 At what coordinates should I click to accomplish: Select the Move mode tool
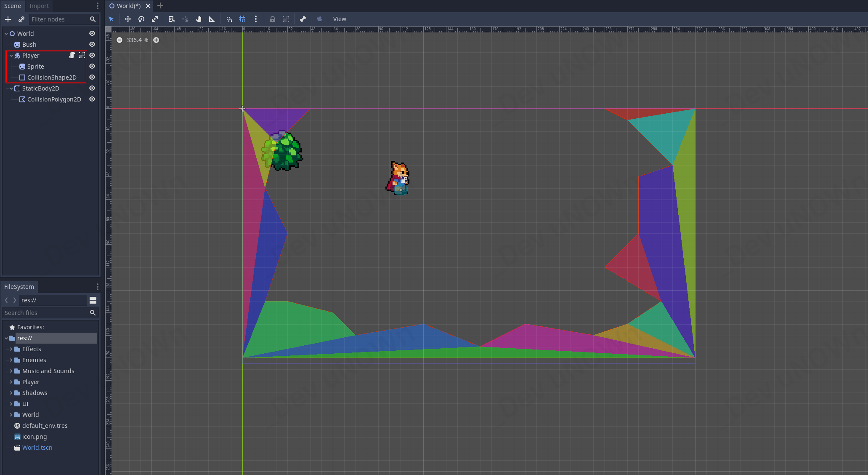pyautogui.click(x=128, y=19)
